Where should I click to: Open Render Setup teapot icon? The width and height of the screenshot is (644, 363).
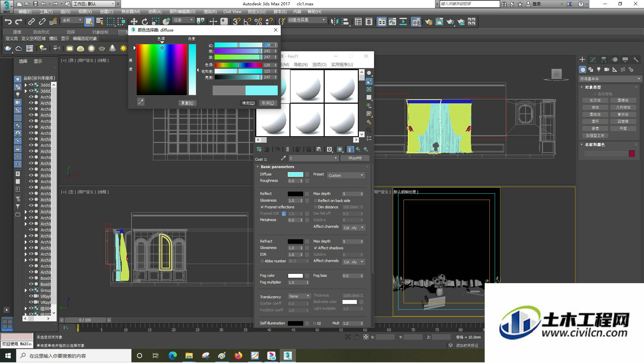[x=428, y=22]
